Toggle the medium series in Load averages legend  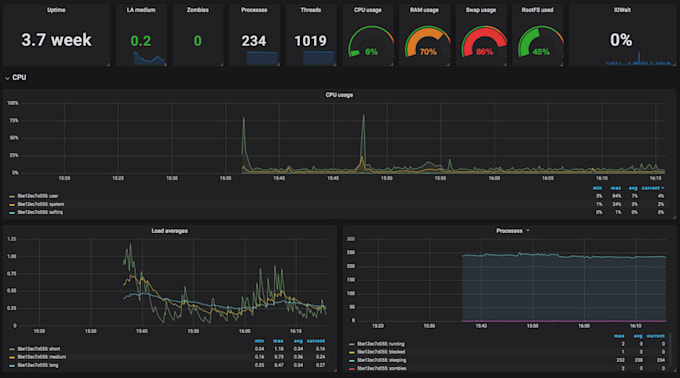pyautogui.click(x=42, y=357)
